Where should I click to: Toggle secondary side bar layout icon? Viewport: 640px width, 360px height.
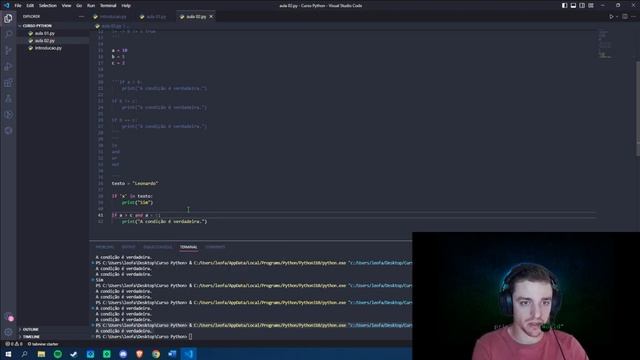pos(582,5)
